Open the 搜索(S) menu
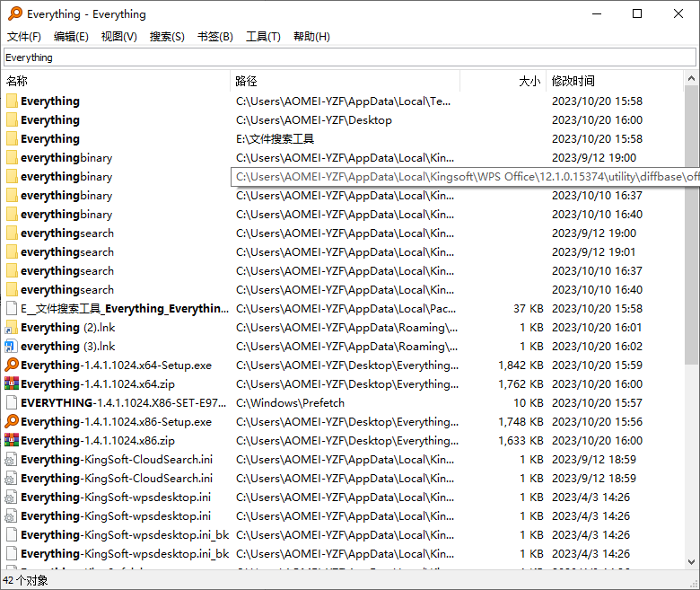Viewport: 700px width, 590px height. coord(167,37)
